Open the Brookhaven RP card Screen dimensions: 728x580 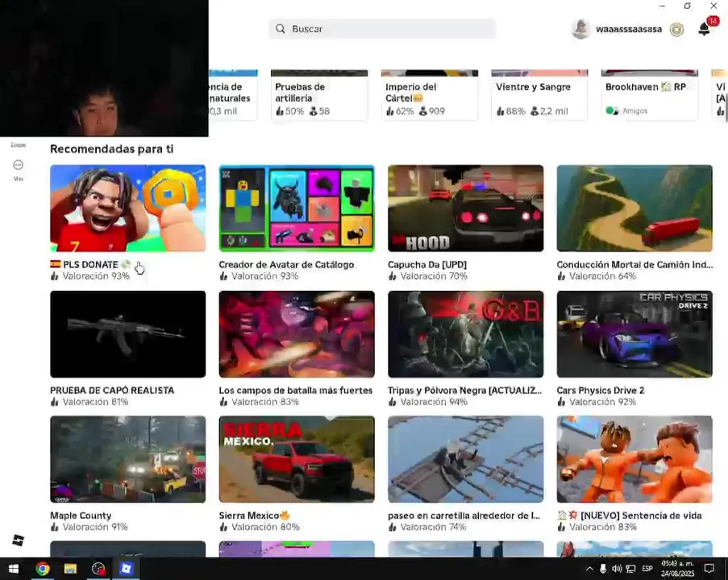point(650,96)
